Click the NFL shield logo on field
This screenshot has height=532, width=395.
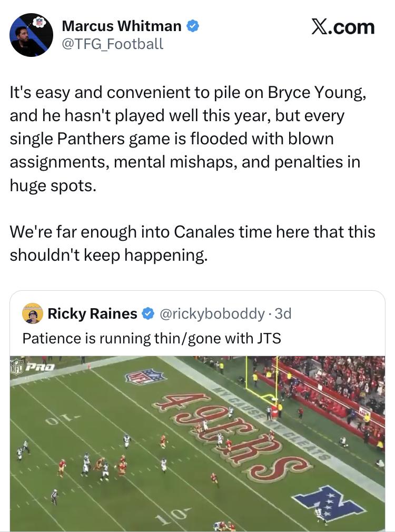point(145,376)
